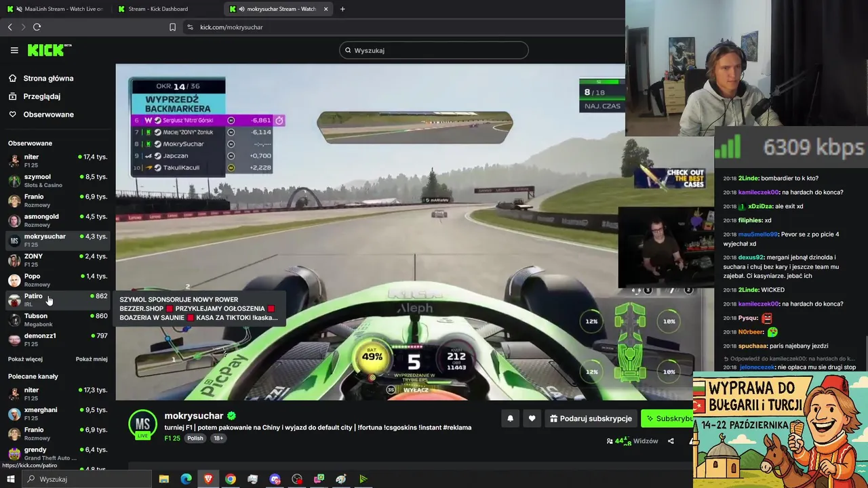Switch to Stream - Kick Dashboard tab
Image resolution: width=868 pixels, height=488 pixels.
click(167, 9)
